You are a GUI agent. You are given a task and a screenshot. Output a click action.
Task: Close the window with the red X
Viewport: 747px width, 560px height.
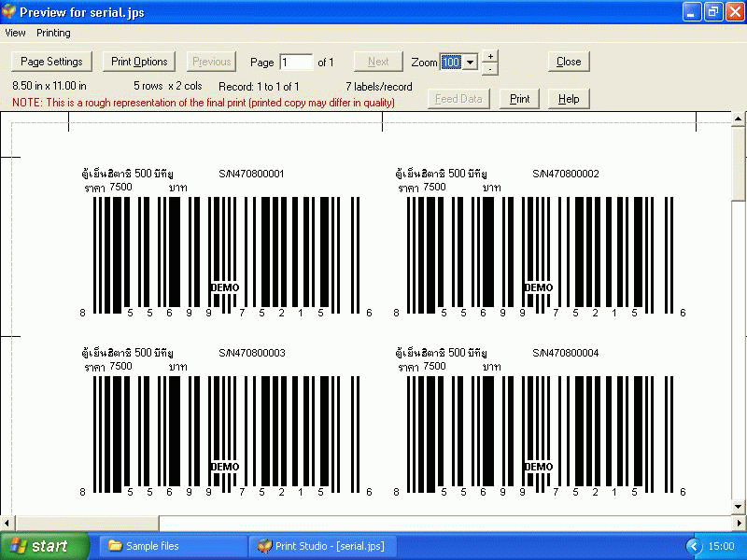tap(735, 12)
